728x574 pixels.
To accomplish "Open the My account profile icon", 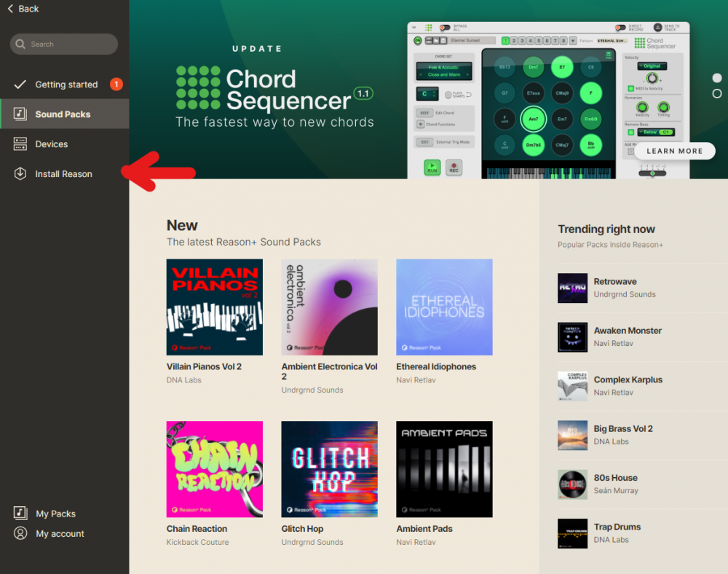I will 20,533.
